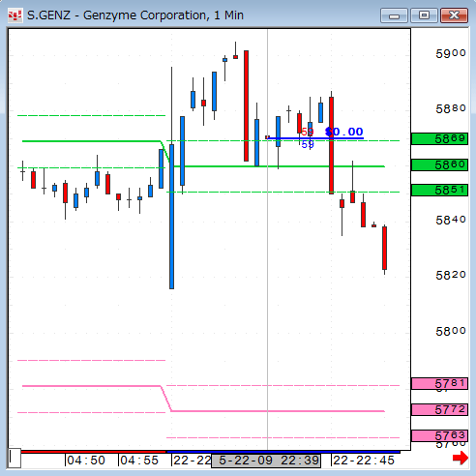Click the 04:50 time axis label
476x476 pixels.
(x=86, y=461)
